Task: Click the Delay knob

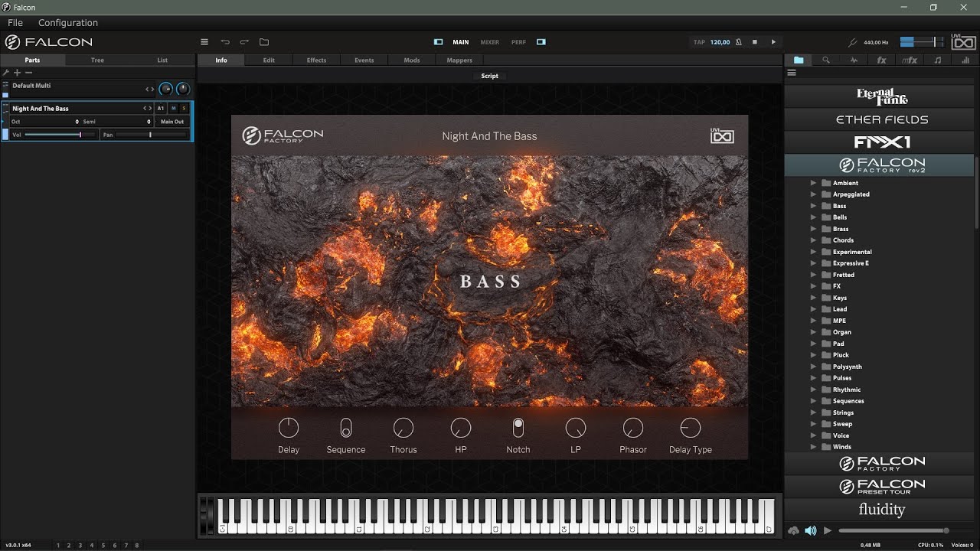Action: 289,428
